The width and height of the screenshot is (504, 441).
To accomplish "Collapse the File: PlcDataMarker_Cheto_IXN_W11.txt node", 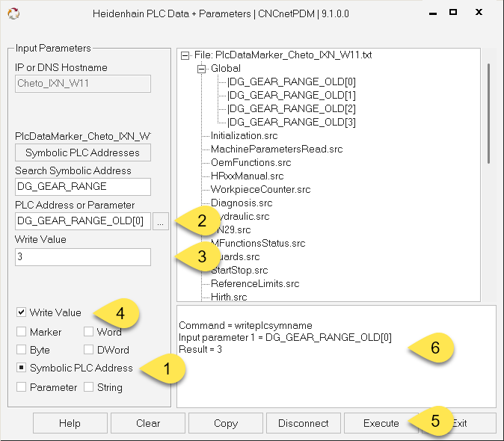I will (185, 55).
